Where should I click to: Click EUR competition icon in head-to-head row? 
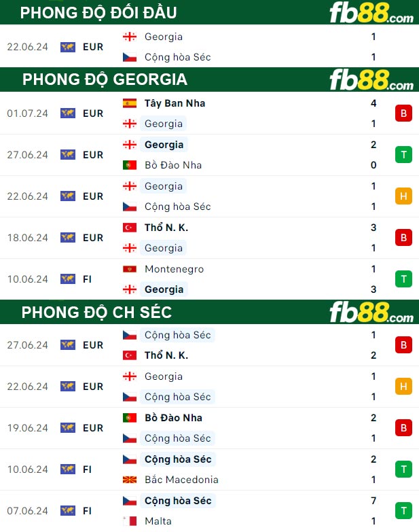(x=68, y=47)
